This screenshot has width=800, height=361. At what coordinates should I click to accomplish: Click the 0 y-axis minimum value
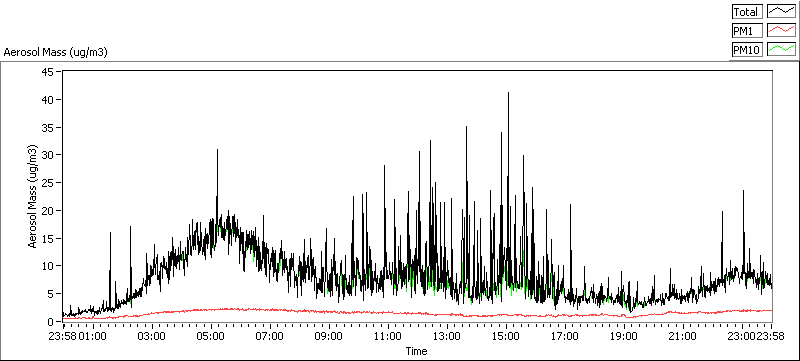point(52,321)
